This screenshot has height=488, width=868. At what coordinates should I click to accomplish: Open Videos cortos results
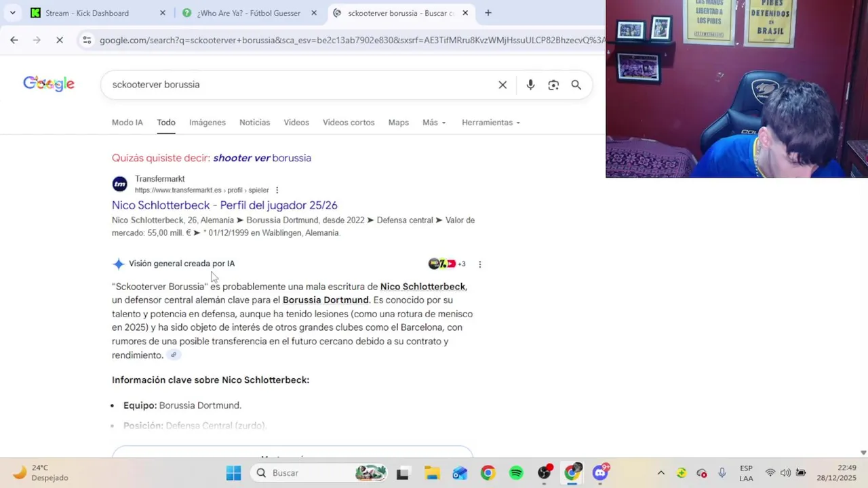tap(349, 123)
